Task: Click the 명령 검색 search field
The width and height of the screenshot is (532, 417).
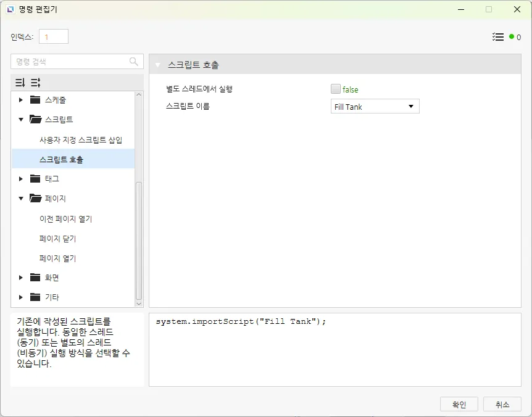Action: click(x=71, y=62)
